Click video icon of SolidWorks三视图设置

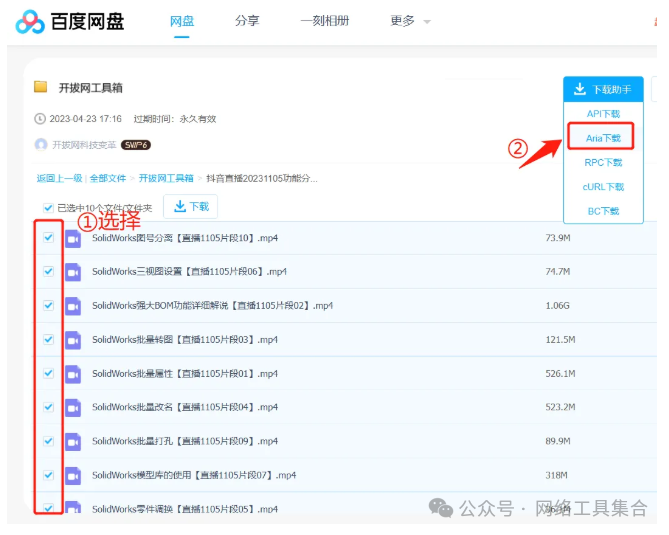coord(73,272)
